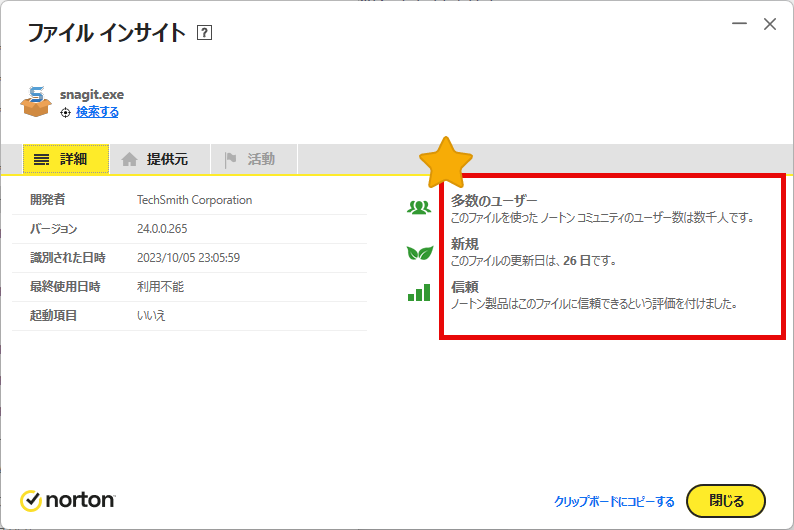This screenshot has width=794, height=530.
Task: Click the 開発者 label
Action: 48,199
